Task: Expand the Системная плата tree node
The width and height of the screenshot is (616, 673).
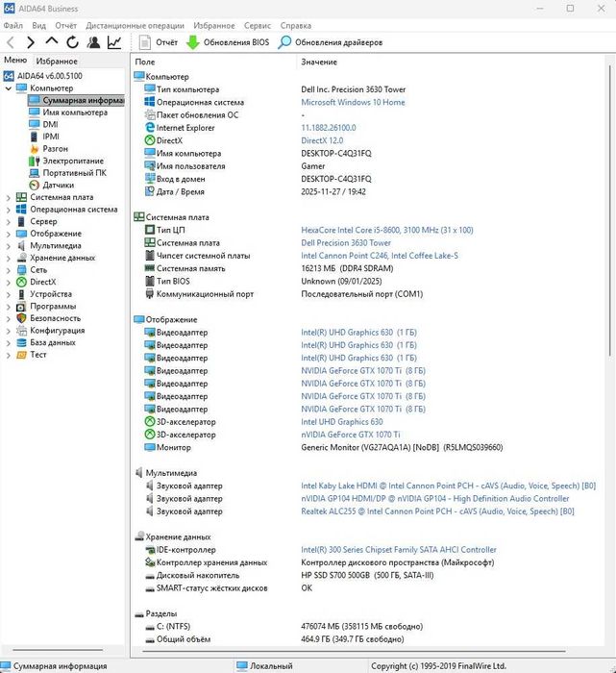Action: click(x=8, y=197)
